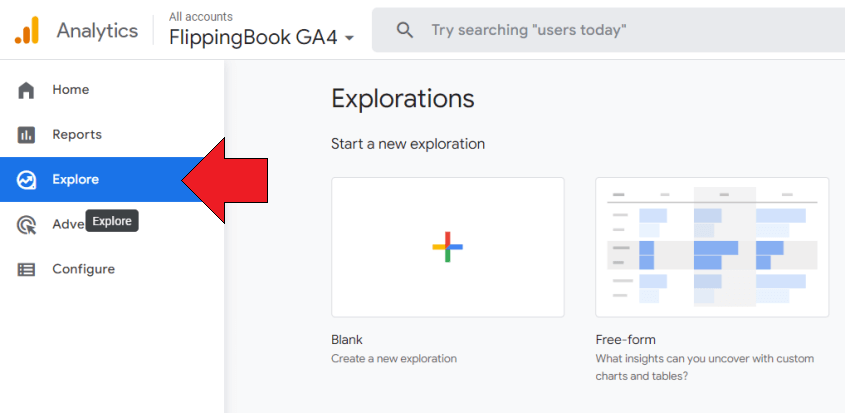Open the Blank exploration card
Image resolution: width=845 pixels, height=413 pixels.
[448, 247]
